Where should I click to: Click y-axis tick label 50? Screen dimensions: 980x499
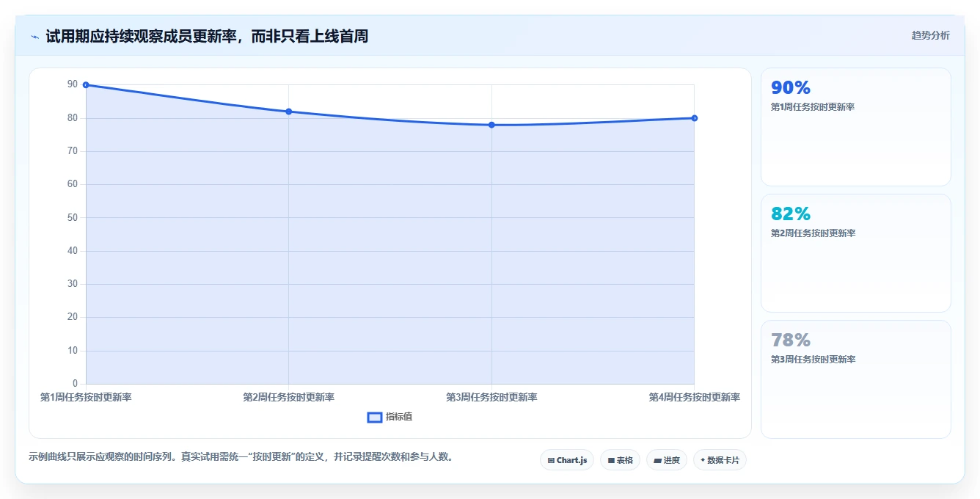(73, 217)
